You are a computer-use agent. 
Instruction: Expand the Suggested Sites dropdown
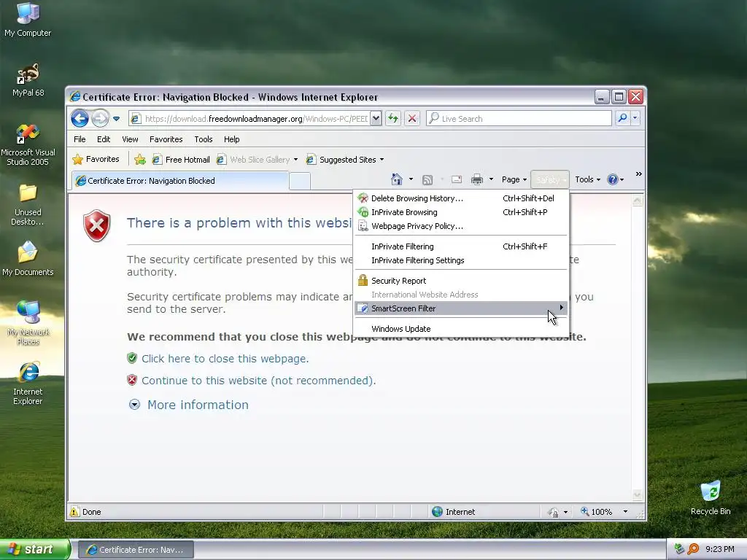(382, 160)
